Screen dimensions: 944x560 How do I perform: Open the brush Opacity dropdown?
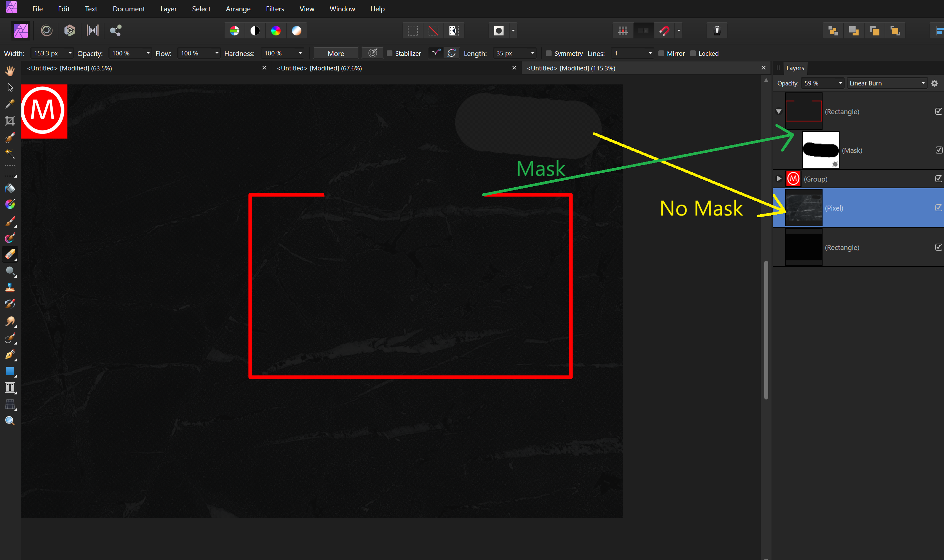148,53
